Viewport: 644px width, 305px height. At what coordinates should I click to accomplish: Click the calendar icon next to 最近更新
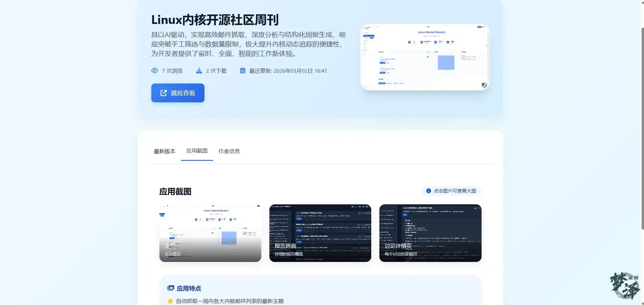click(x=243, y=70)
